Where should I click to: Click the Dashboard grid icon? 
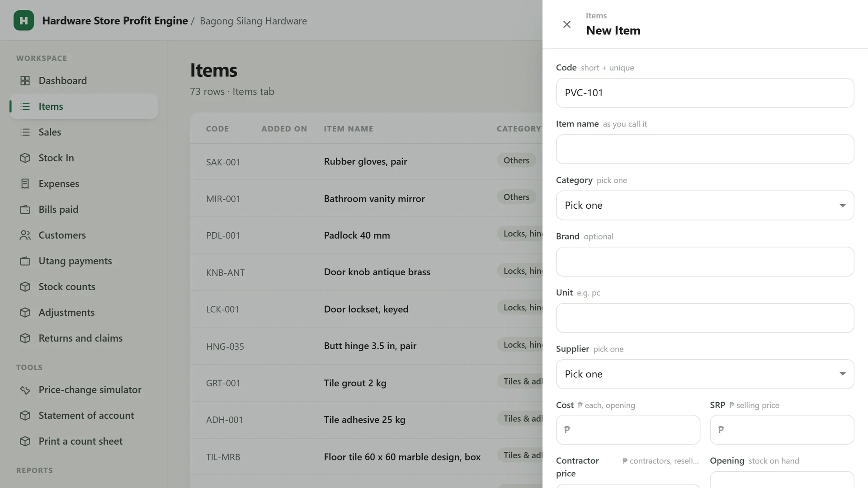tap(25, 80)
